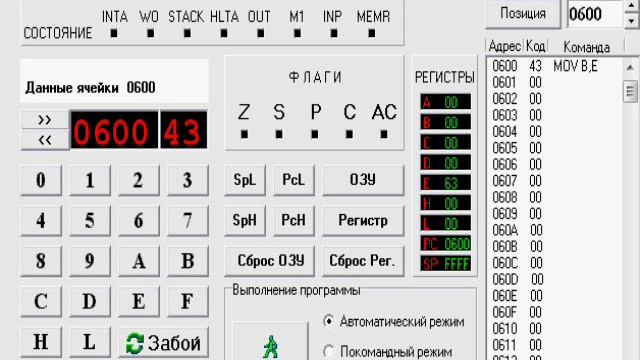Click the hex keypad key B

[x=187, y=261]
